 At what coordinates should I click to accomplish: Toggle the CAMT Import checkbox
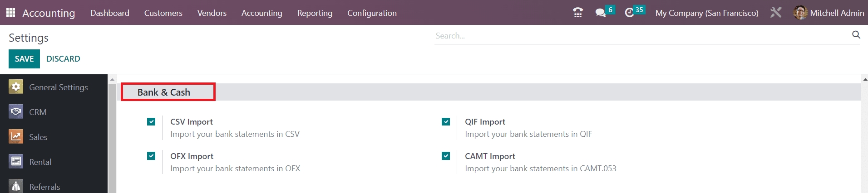tap(446, 156)
